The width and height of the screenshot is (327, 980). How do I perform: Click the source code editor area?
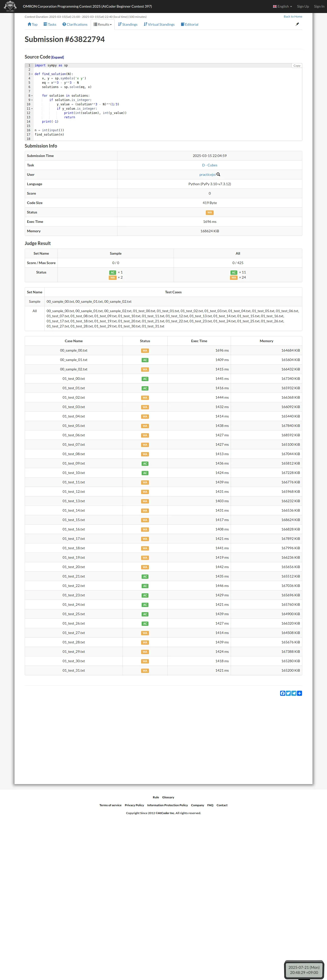(x=163, y=102)
